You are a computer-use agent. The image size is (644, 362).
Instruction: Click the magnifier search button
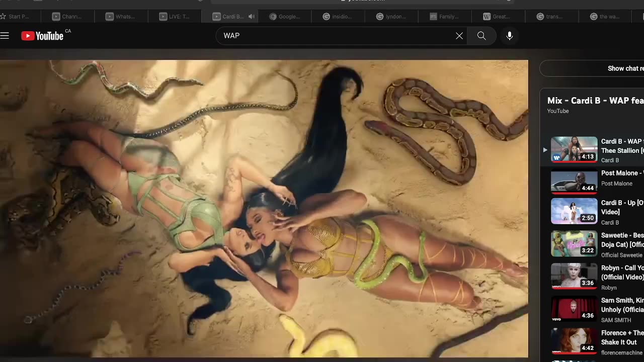481,36
